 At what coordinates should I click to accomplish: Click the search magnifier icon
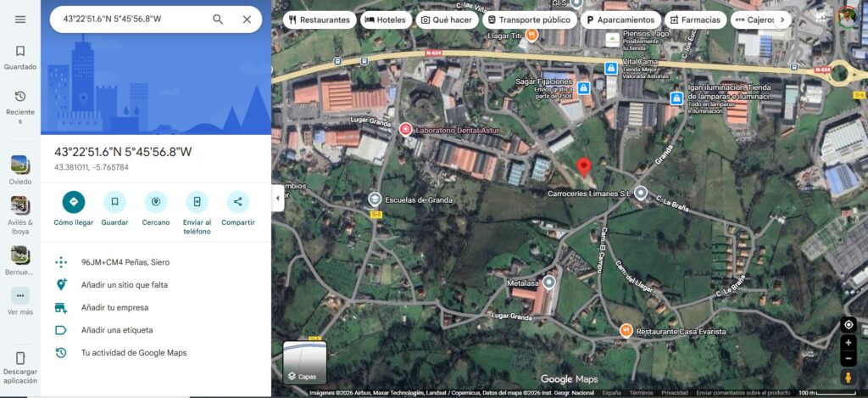point(218,20)
